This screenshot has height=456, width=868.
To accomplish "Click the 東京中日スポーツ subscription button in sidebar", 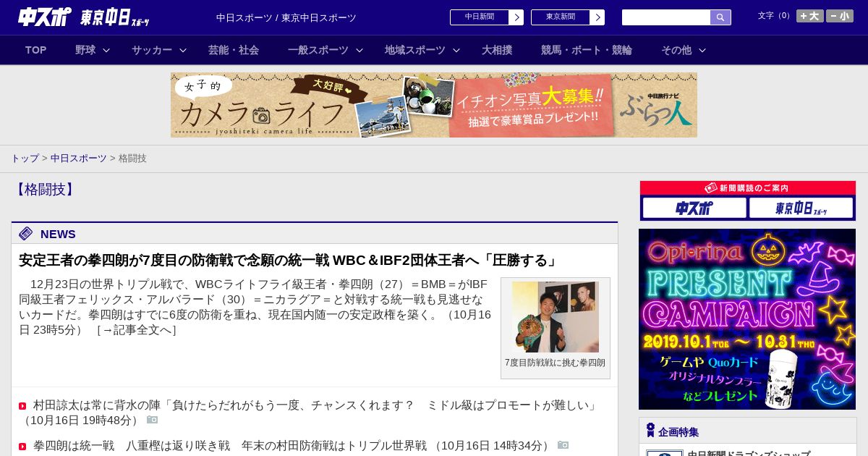I will coord(801,208).
